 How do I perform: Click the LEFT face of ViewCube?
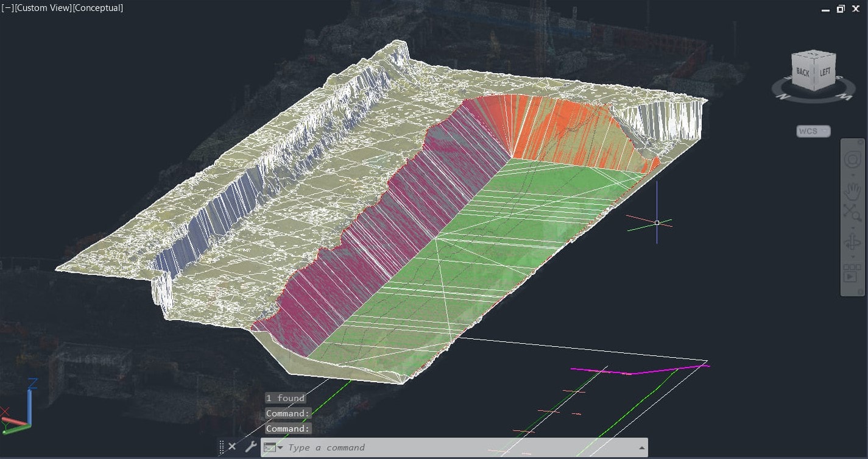pos(825,72)
